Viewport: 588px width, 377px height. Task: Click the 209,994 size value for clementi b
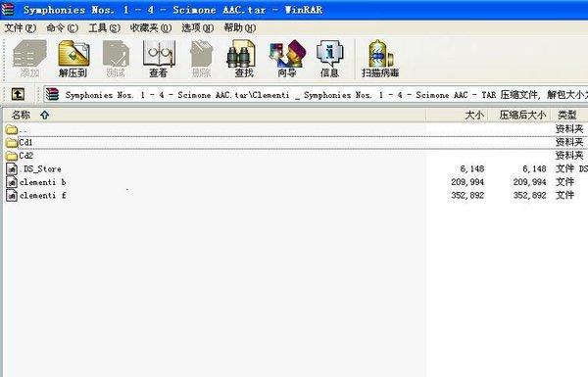(467, 182)
